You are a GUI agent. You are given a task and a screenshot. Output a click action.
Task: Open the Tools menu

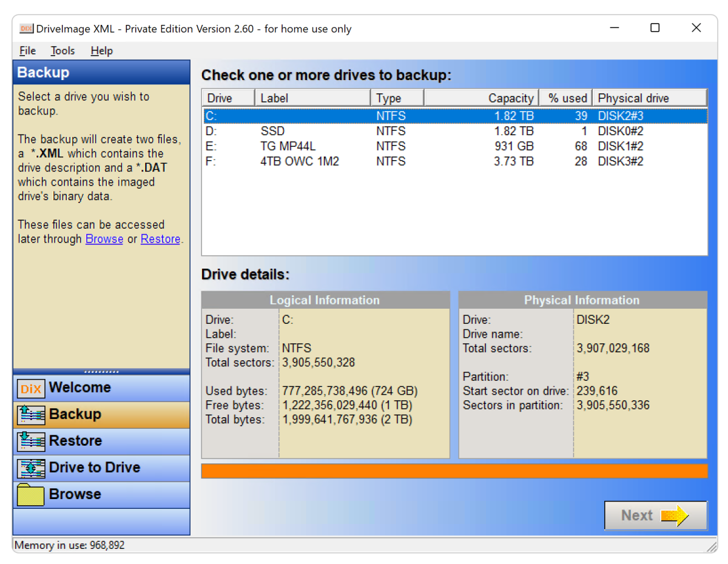click(62, 51)
